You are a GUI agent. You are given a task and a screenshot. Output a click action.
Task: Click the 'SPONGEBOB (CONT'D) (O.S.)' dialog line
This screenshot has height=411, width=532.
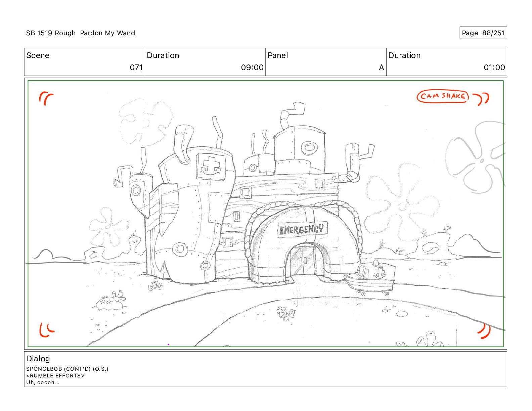(67, 369)
